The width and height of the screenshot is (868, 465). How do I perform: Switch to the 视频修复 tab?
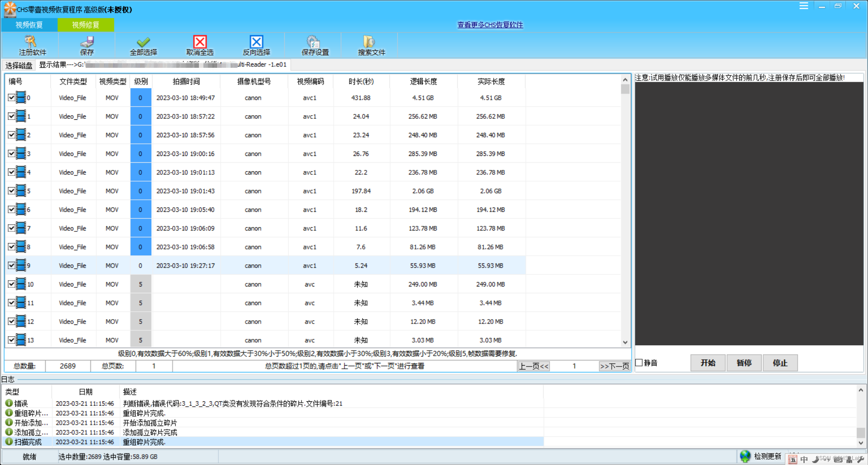pyautogui.click(x=85, y=25)
